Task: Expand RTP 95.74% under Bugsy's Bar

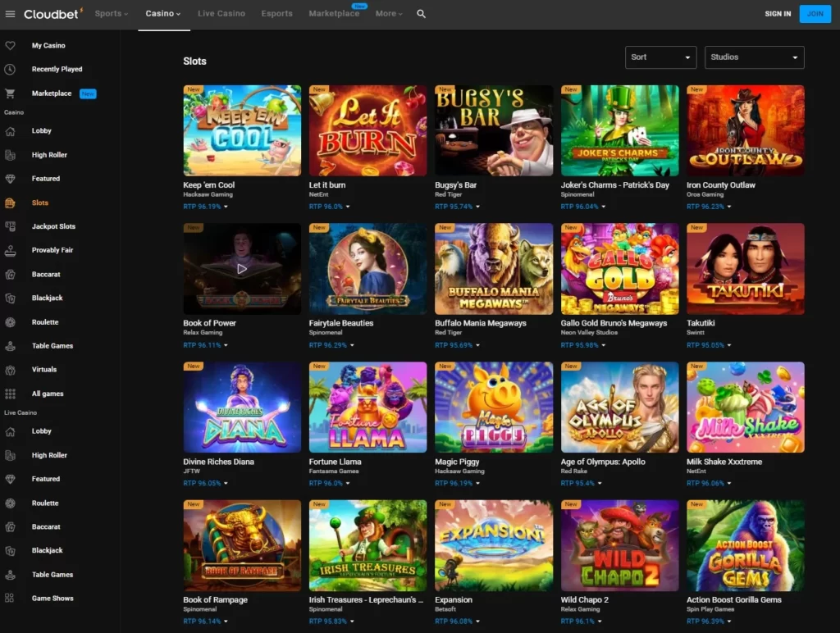Action: click(x=458, y=206)
